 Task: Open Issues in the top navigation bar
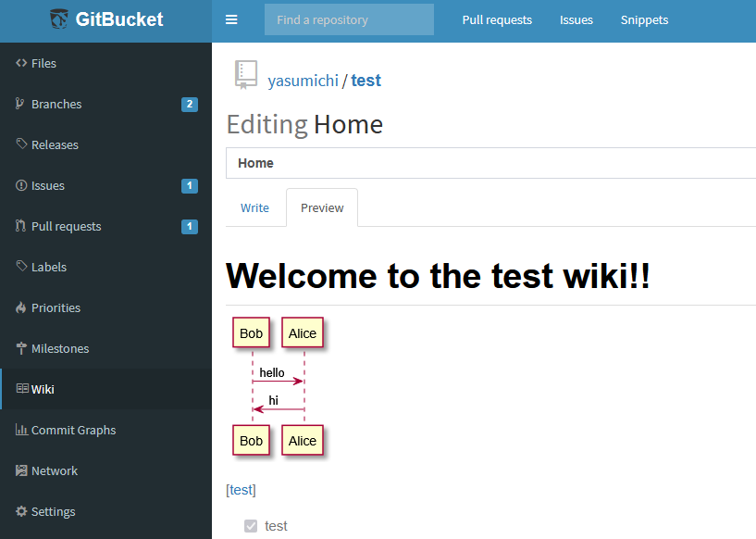tap(576, 19)
